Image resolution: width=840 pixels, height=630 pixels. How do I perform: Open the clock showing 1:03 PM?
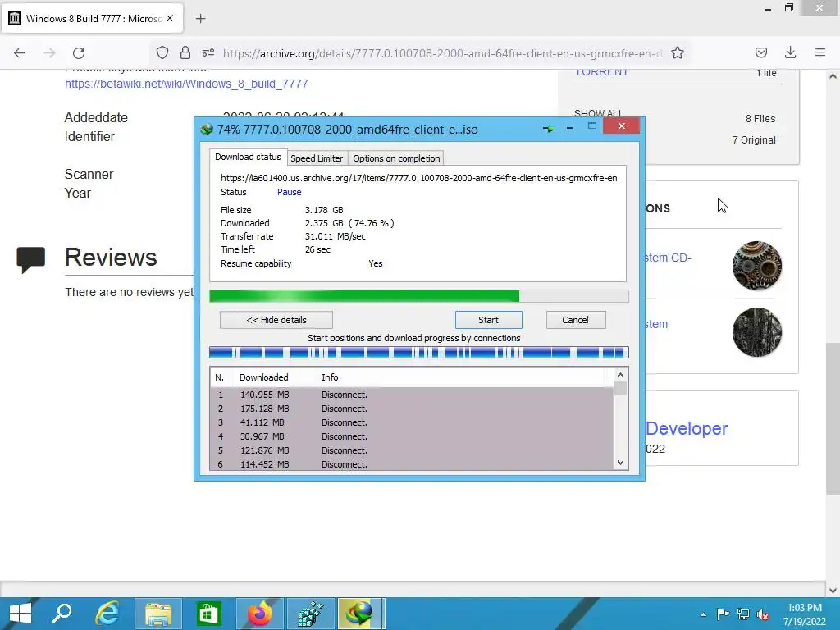point(805,614)
